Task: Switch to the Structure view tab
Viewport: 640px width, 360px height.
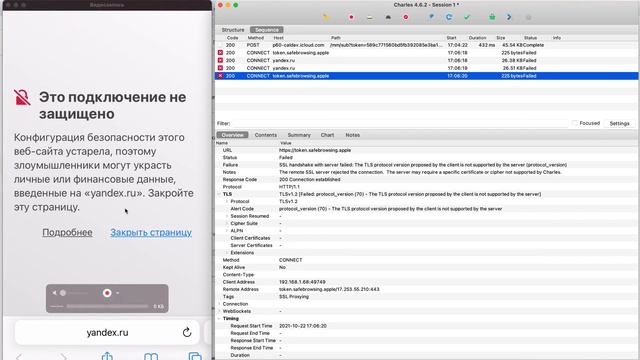Action: 233,30
